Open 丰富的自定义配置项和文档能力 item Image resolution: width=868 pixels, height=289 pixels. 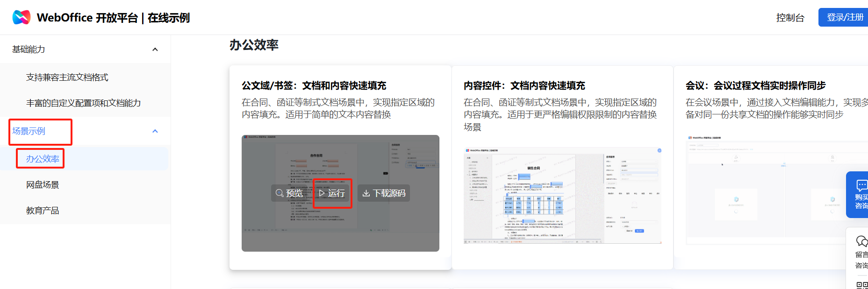click(x=83, y=103)
